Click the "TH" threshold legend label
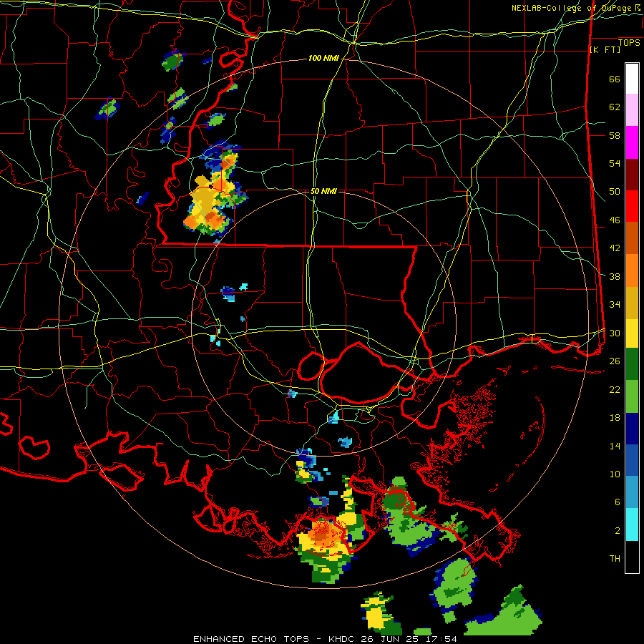 [x=615, y=559]
